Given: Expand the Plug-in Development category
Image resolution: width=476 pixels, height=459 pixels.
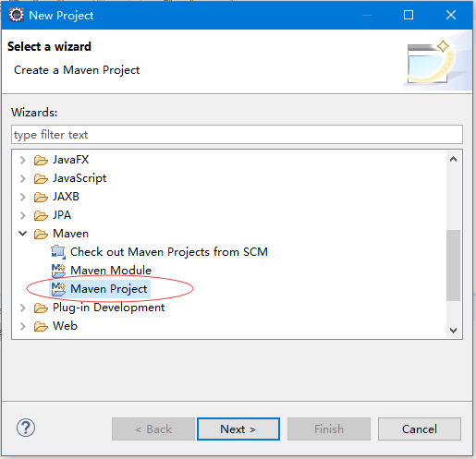Looking at the screenshot, I should click(22, 308).
